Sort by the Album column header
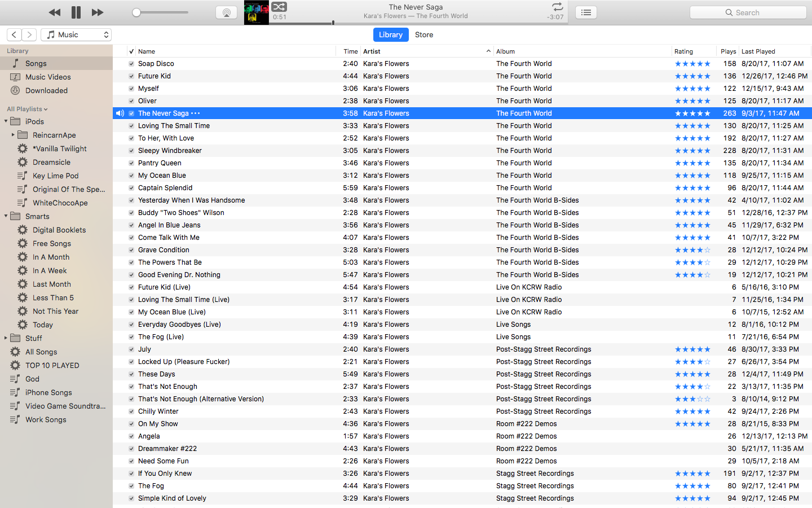 (x=582, y=51)
